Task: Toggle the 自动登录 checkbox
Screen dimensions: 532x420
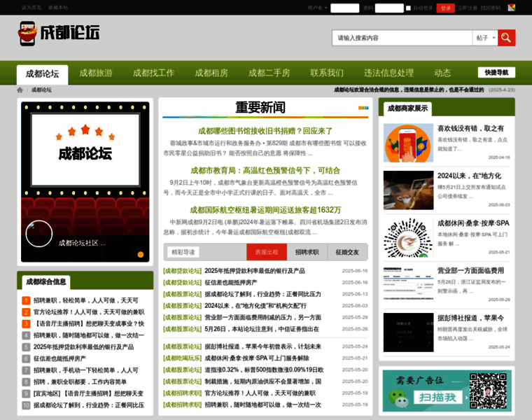Action: (x=409, y=8)
